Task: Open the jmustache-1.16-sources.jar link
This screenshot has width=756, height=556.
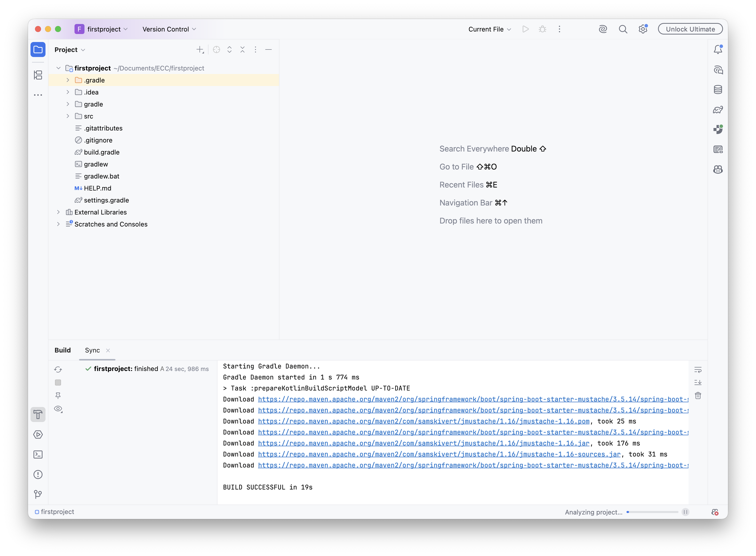Action: coord(439,454)
